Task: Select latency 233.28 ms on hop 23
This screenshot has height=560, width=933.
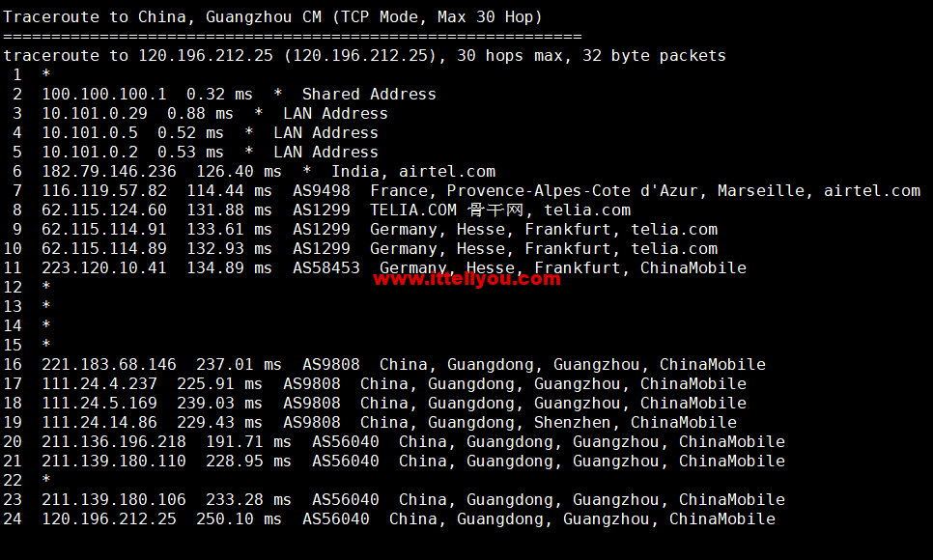Action: pyautogui.click(x=248, y=500)
